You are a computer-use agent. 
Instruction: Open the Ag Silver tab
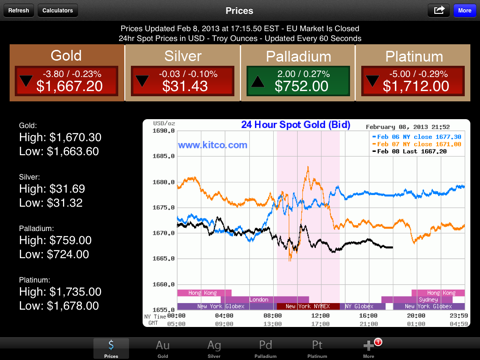click(214, 349)
